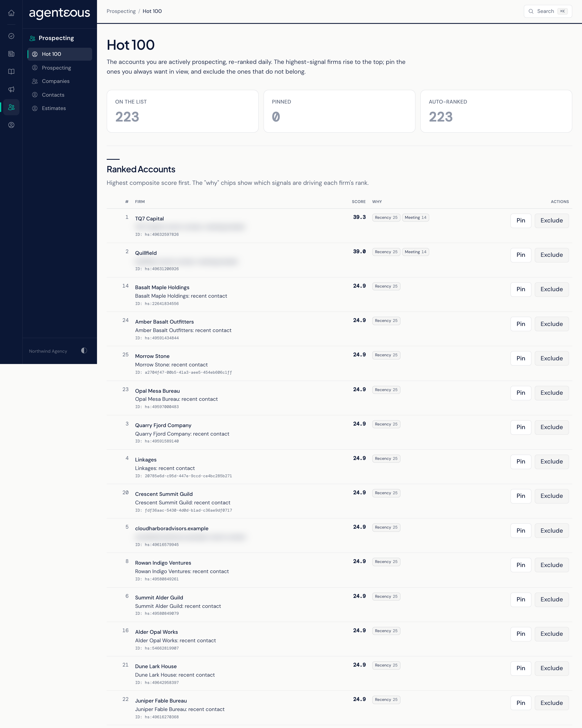The width and height of the screenshot is (582, 728).
Task: Pin the TQ7 Capital account
Action: (521, 220)
